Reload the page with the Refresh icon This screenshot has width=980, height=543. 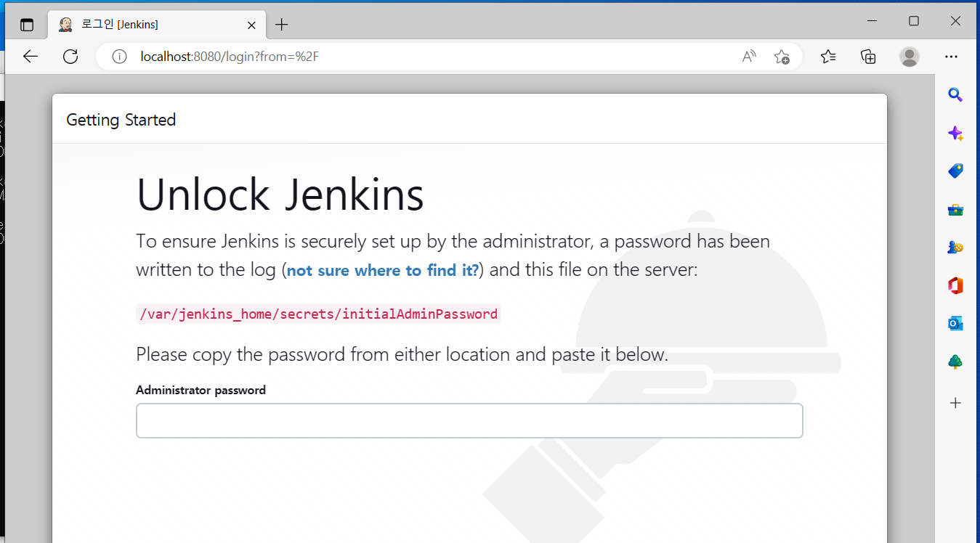70,57
